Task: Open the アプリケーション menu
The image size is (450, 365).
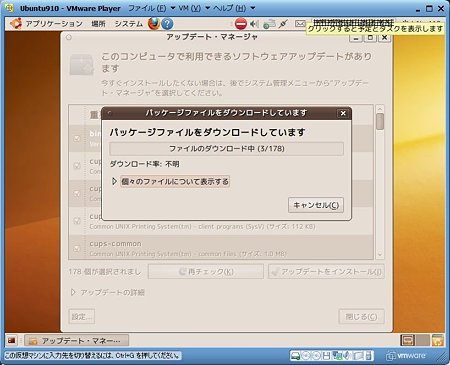Action: coord(54,24)
